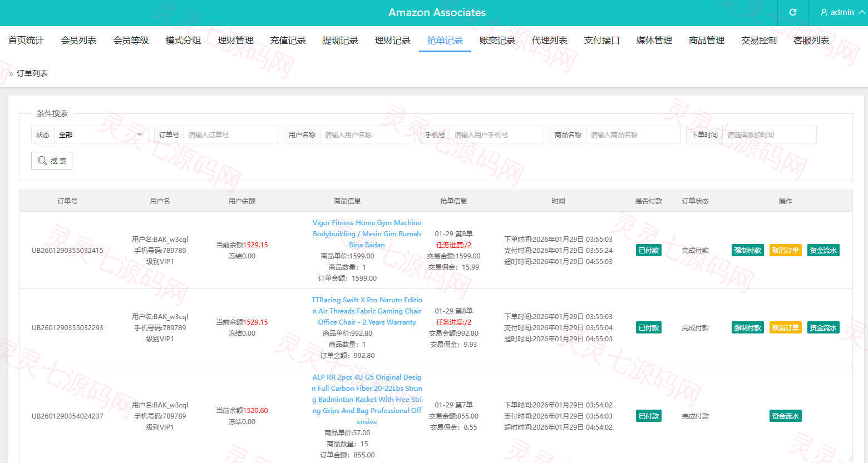868x463 pixels.
Task: Click 资金流水 for order UB2601290354024237
Action: click(786, 416)
